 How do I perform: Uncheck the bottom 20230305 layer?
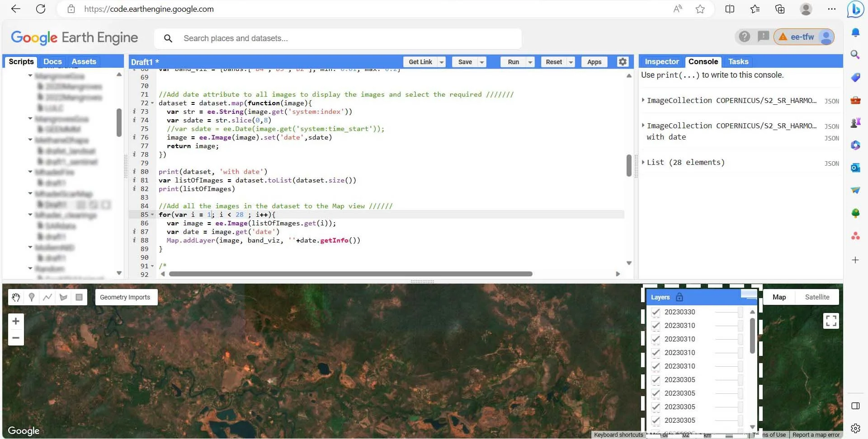click(x=656, y=420)
